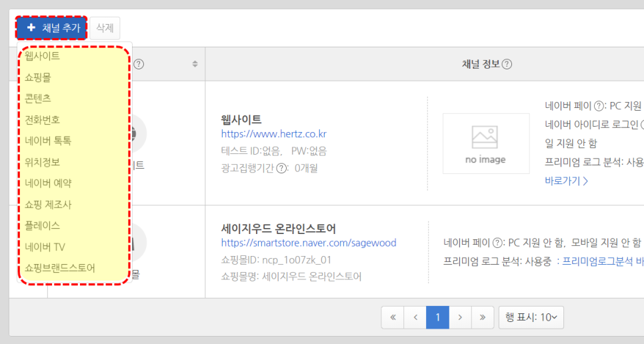Image resolution: width=644 pixels, height=344 pixels.
Task: Click the 쇼핑몰명: 세이지우드 온라인스토어 text
Action: [291, 276]
